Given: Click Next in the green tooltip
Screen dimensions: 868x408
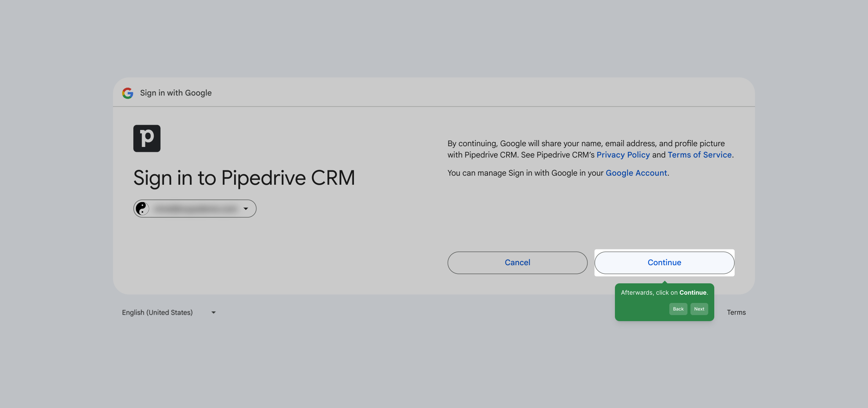Looking at the screenshot, I should (x=699, y=309).
